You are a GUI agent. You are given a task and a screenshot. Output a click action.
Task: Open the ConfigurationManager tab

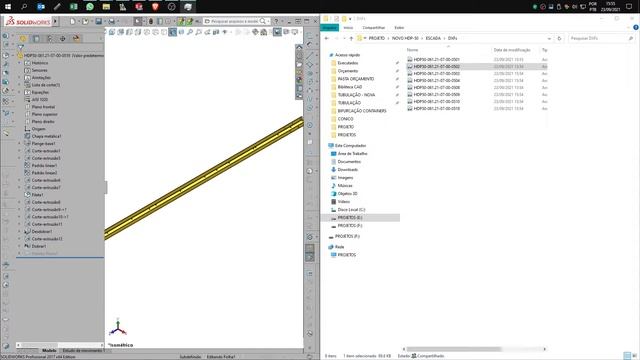point(49,38)
